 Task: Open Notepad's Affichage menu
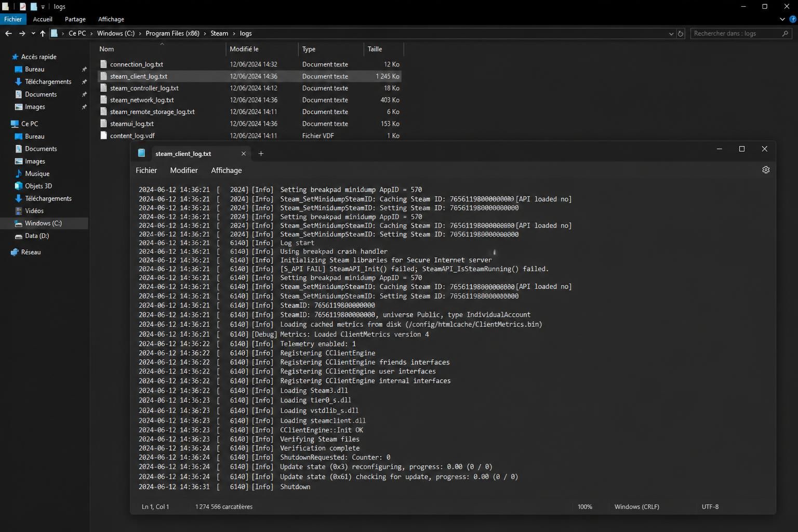(227, 170)
